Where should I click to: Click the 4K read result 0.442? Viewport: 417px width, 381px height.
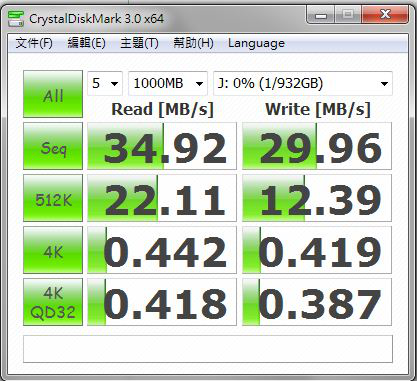[162, 250]
